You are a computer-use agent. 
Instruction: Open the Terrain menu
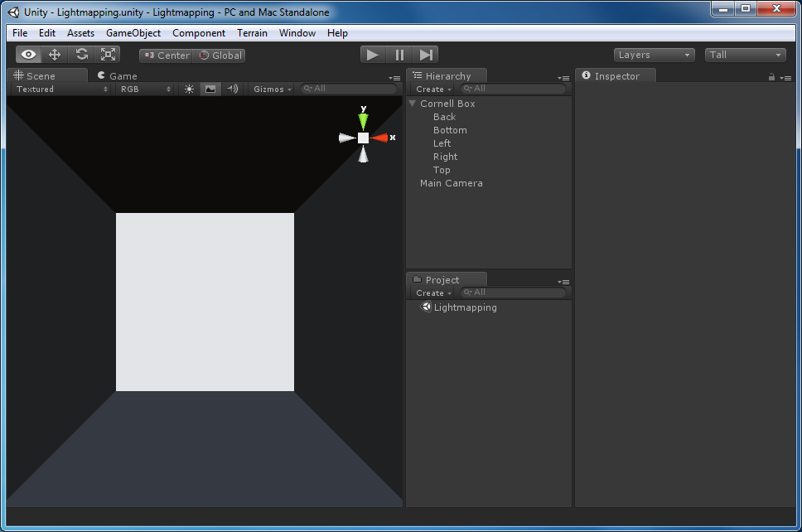[x=252, y=33]
